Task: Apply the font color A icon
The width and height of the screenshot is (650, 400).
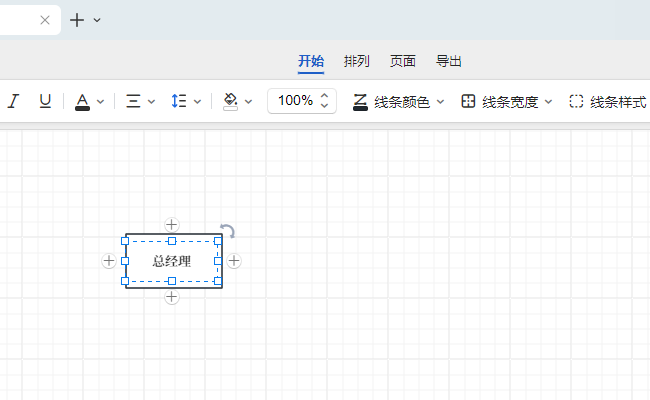Action: pos(82,102)
